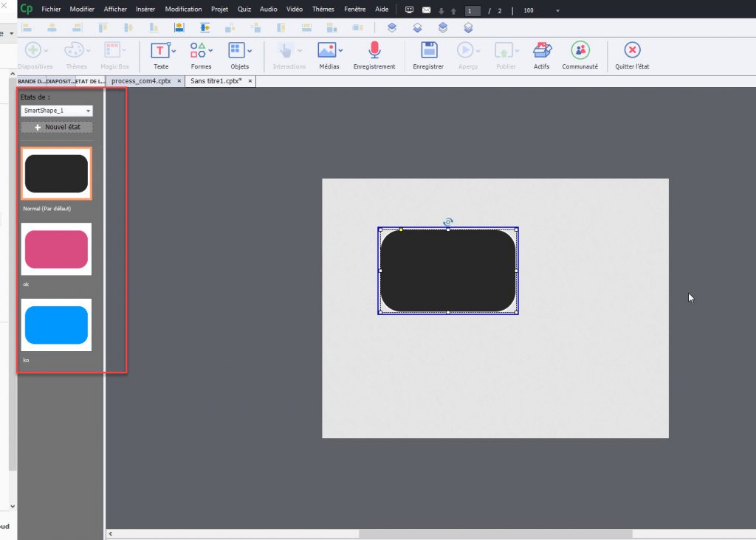Image resolution: width=756 pixels, height=540 pixels.
Task: Select the pink ok state thumbnail
Action: [x=56, y=249]
